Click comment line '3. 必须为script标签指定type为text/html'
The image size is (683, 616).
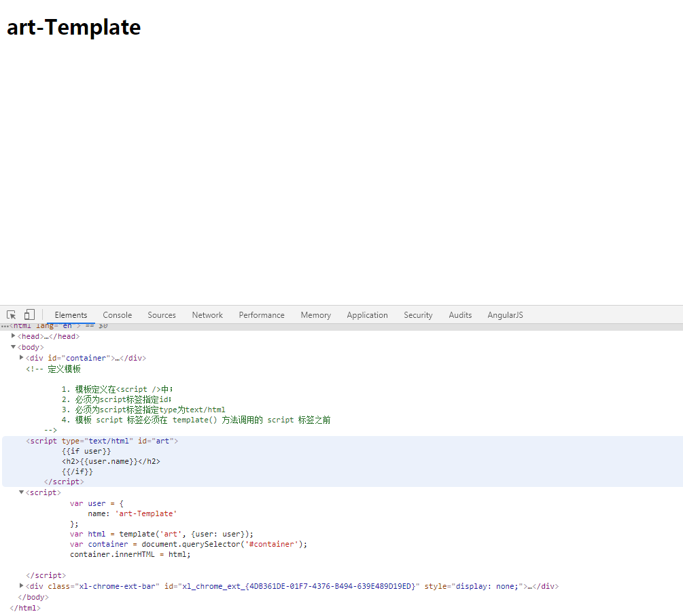(143, 410)
